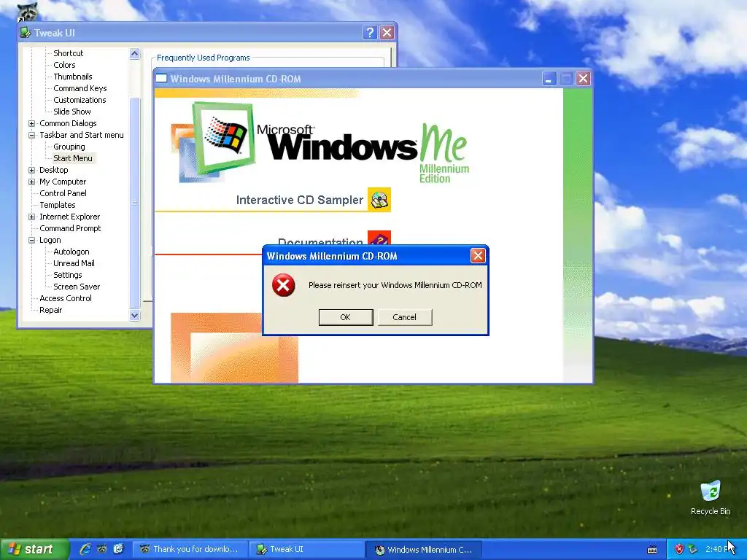
Task: Select Command Prompt tree item
Action: 70,228
